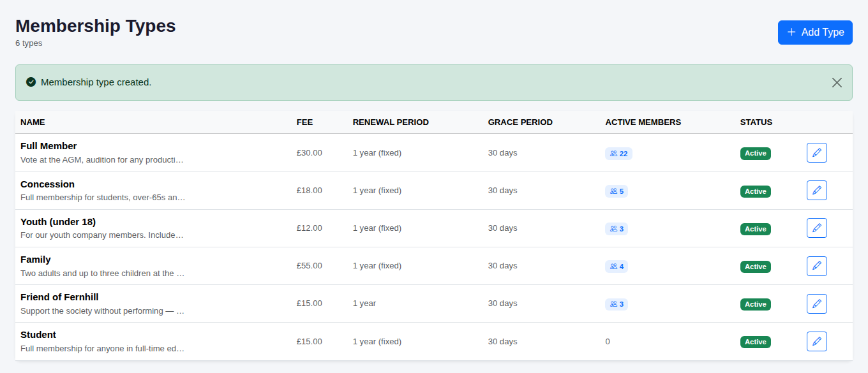Click the '6 types' count text
Image resolution: width=868 pixels, height=373 pixels.
point(29,43)
